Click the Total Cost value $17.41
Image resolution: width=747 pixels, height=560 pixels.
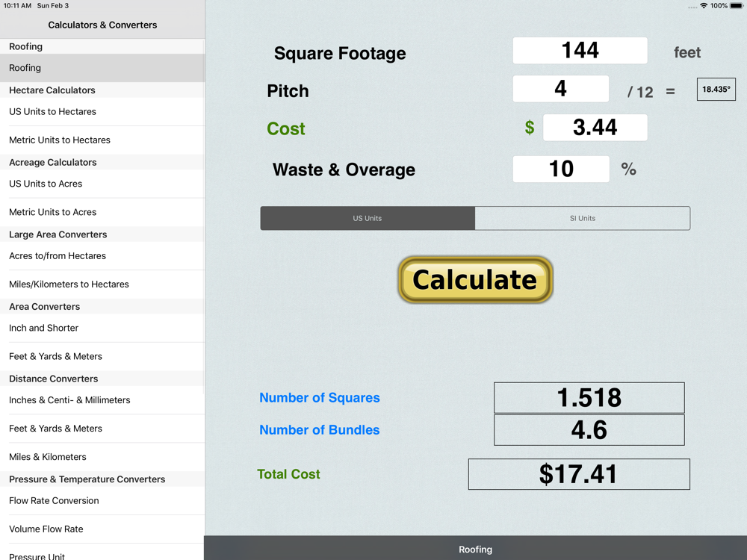coord(579,474)
